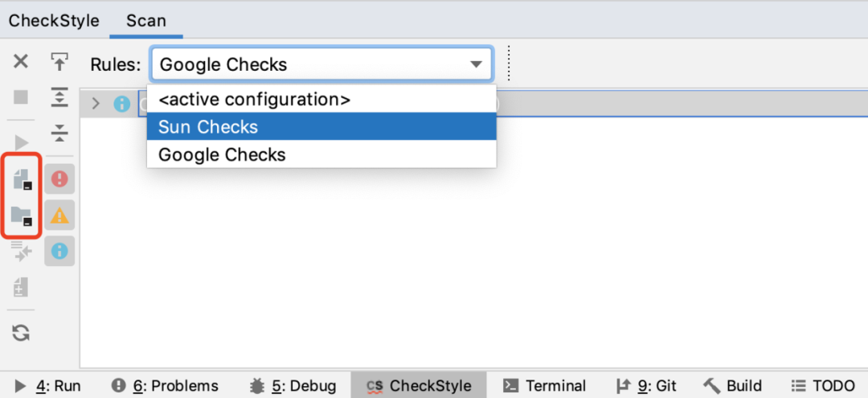868x398 pixels.
Task: Expand the results tree root node
Action: (x=96, y=103)
